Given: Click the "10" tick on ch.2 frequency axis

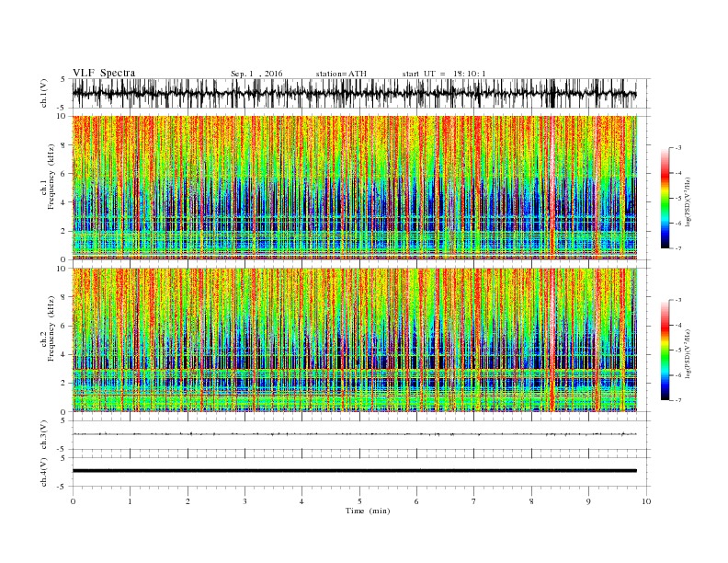Looking at the screenshot, I should (x=63, y=269).
